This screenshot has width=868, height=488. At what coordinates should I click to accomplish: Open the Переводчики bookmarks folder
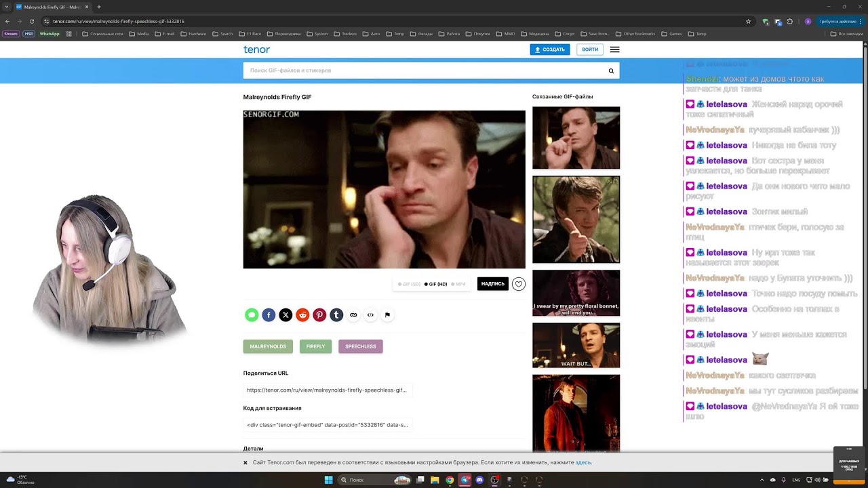pyautogui.click(x=283, y=33)
